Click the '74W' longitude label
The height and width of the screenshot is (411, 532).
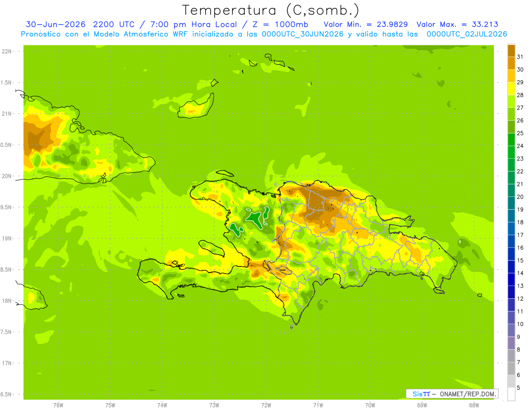(162, 405)
